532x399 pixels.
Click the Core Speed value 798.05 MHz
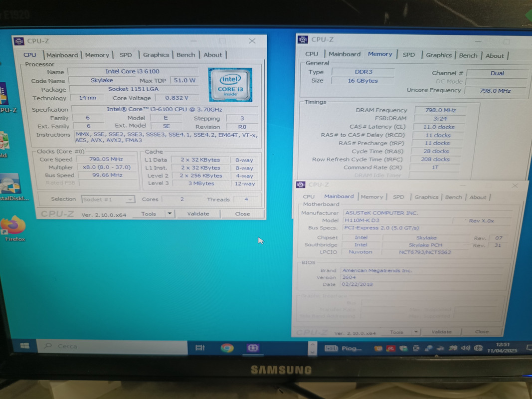[106, 159]
